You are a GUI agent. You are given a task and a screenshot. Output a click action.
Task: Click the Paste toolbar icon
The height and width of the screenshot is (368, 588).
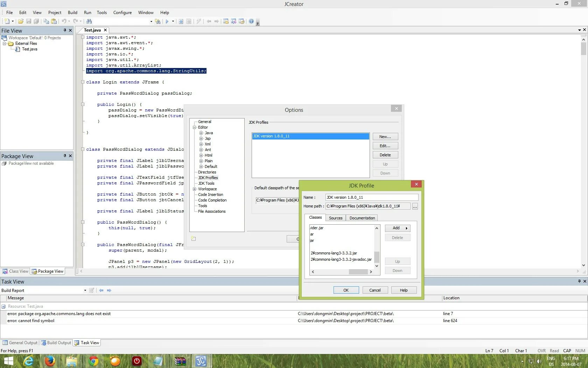point(54,21)
